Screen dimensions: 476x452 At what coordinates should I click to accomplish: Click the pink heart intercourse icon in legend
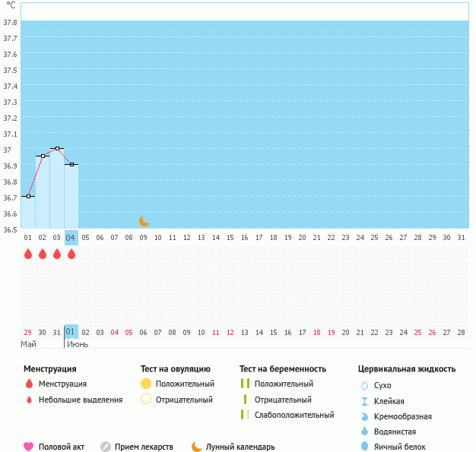pyautogui.click(x=29, y=447)
